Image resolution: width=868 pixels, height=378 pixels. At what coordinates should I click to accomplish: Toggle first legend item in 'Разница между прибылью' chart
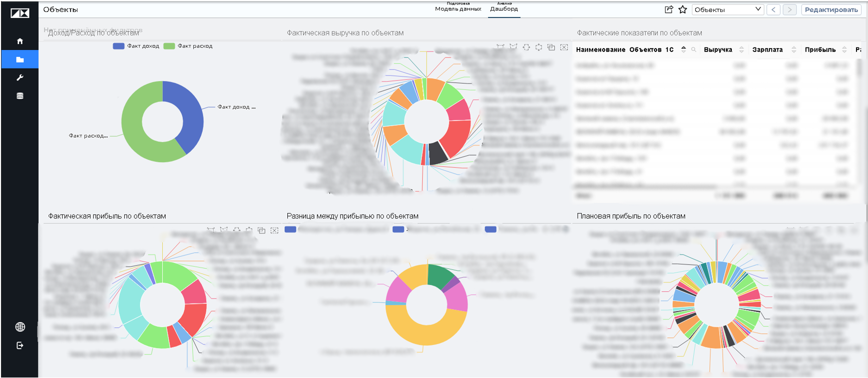290,229
